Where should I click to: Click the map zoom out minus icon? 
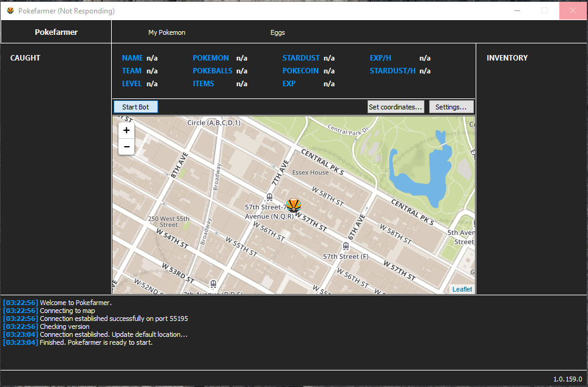(126, 146)
